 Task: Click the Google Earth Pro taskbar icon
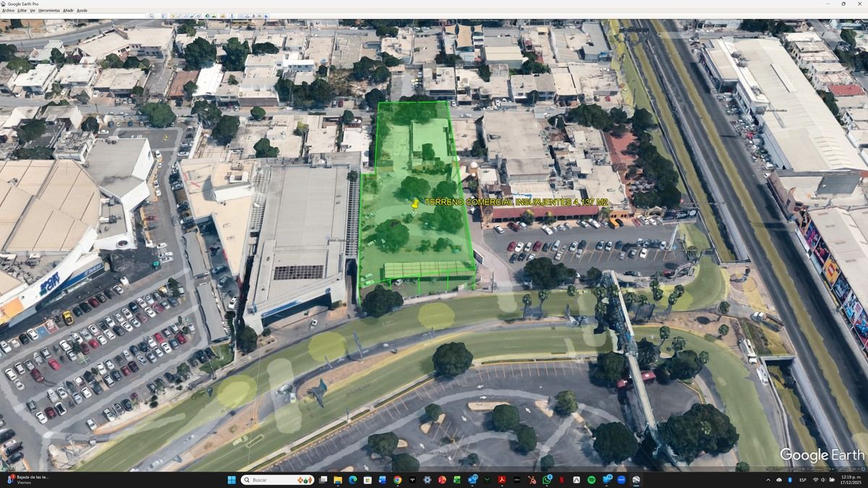pyautogui.click(x=636, y=480)
